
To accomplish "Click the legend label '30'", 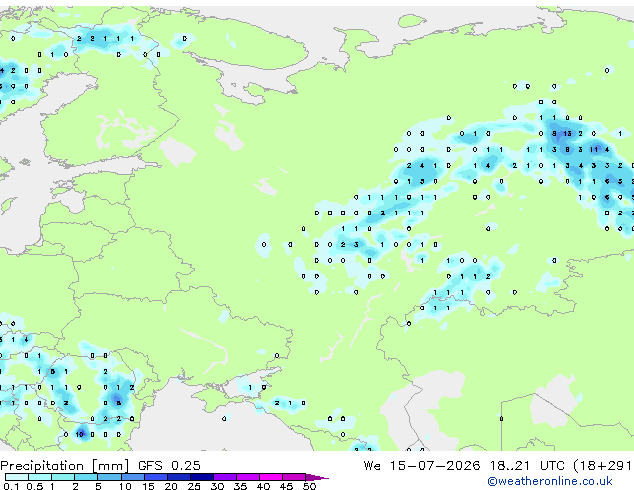I will pos(217,486).
